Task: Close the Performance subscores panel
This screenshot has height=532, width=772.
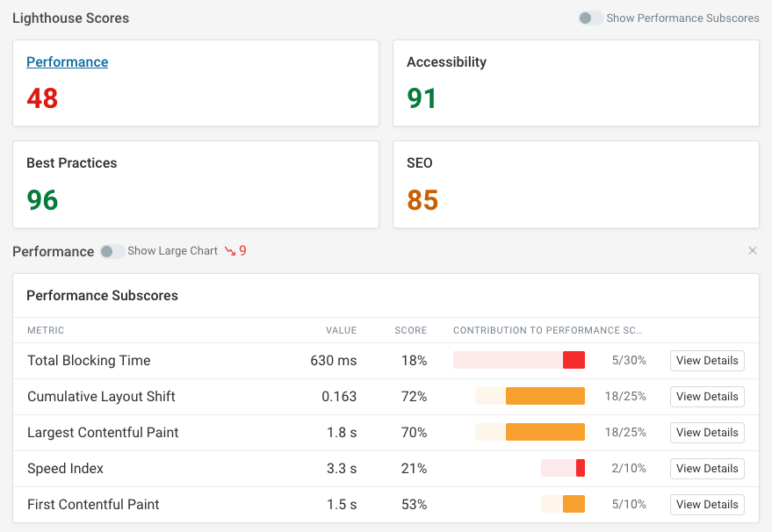Action: coord(753,250)
